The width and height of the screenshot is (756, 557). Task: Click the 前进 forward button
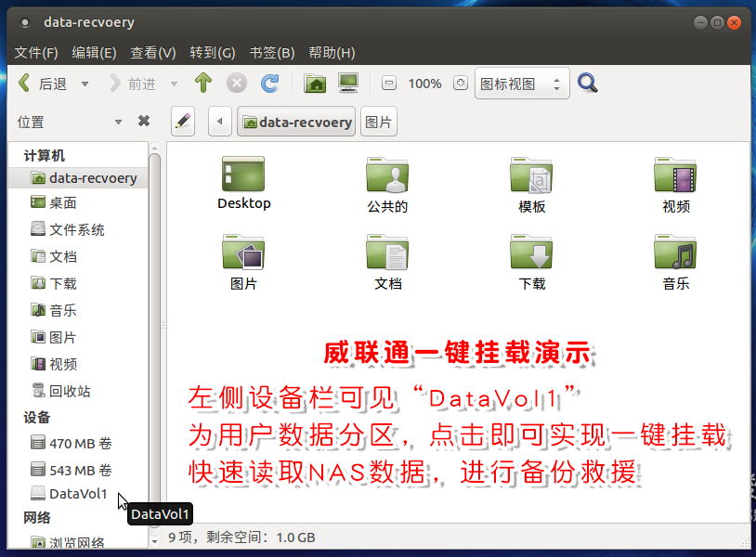[132, 84]
